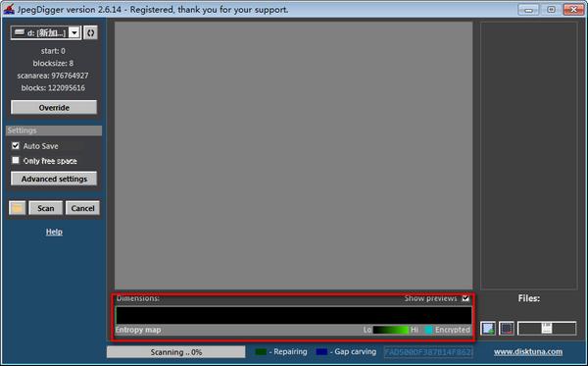Click the image icon with green badge
The height and width of the screenshot is (366, 588).
(x=488, y=329)
